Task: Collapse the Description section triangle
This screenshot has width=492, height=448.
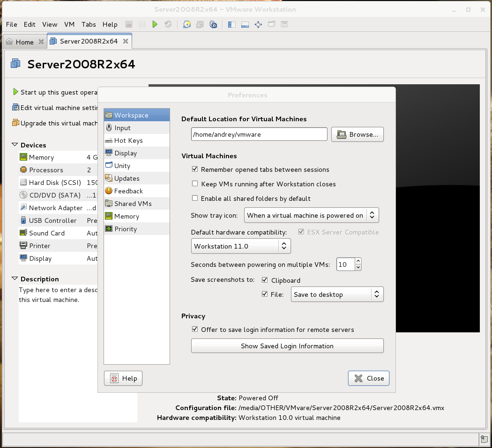Action: [15, 279]
